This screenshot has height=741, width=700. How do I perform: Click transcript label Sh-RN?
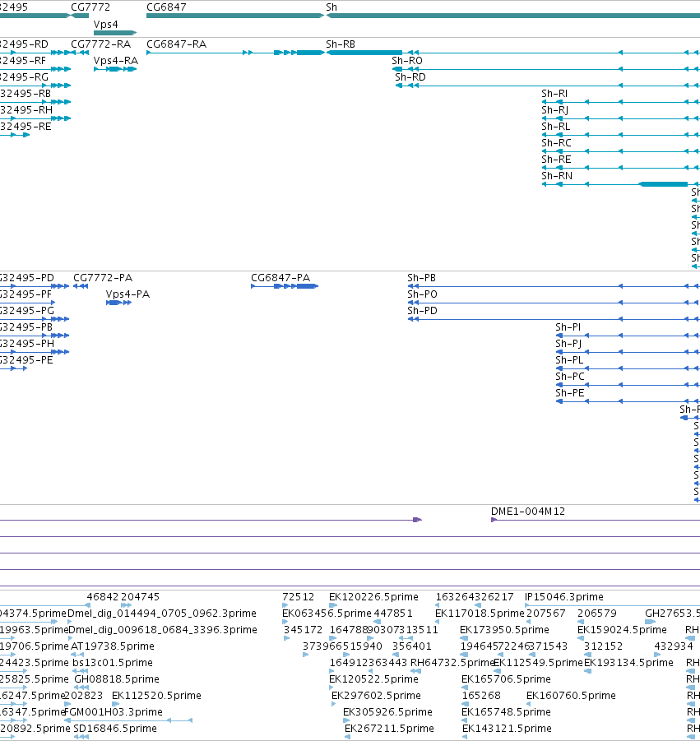[557, 176]
